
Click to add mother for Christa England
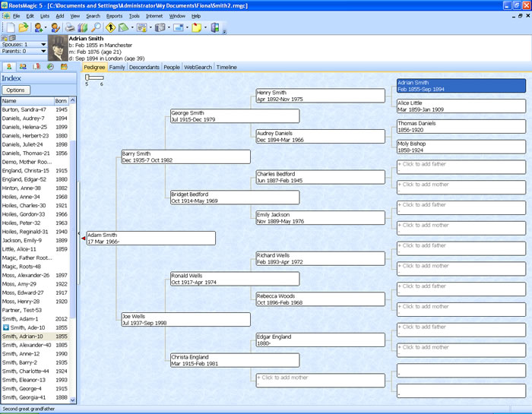click(x=320, y=381)
